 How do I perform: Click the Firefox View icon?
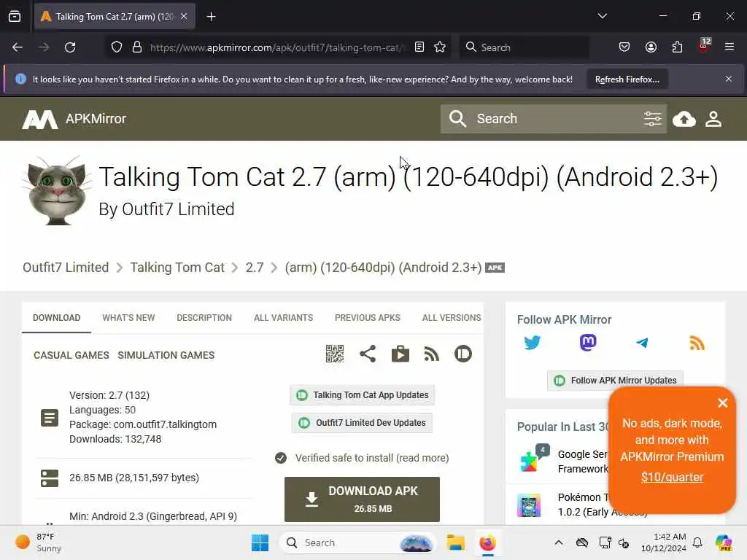point(15,17)
